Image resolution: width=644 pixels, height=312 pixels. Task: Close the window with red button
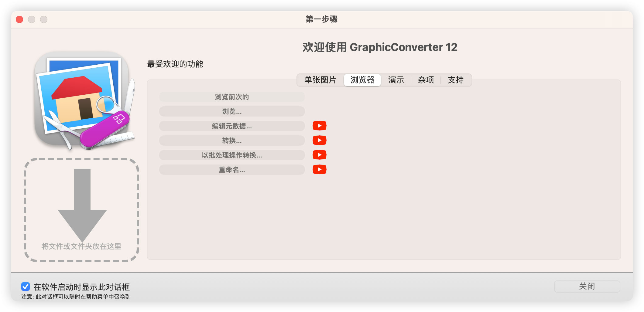pyautogui.click(x=19, y=19)
